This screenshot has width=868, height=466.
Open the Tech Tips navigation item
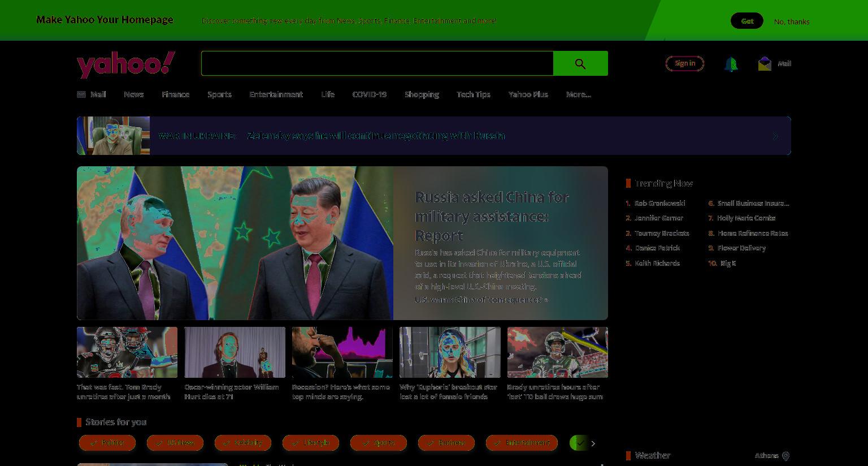coord(474,94)
